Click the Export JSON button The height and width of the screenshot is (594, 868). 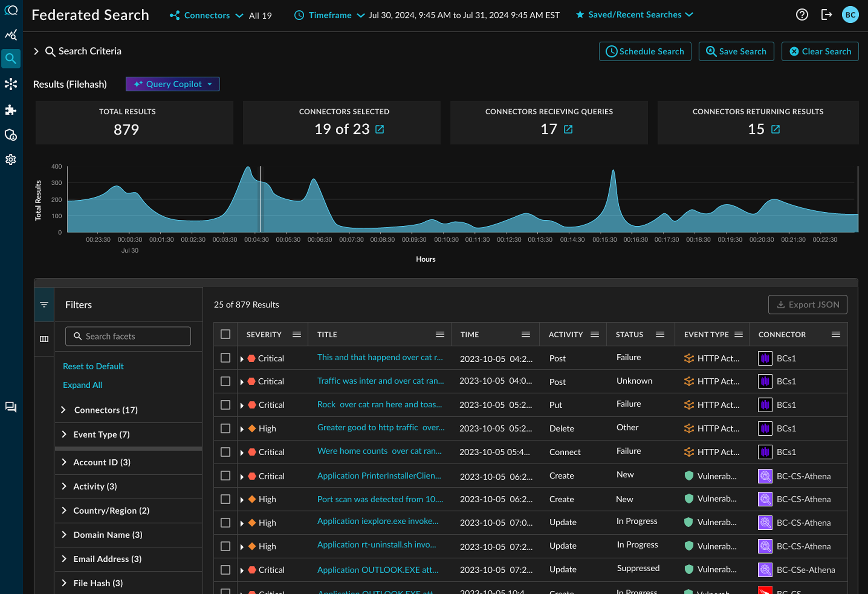pyautogui.click(x=808, y=305)
